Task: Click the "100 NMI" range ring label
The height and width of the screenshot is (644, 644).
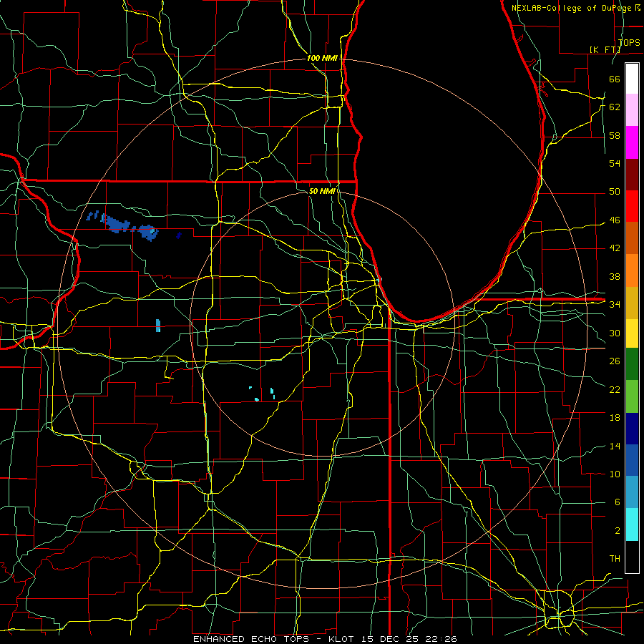Action: click(322, 59)
